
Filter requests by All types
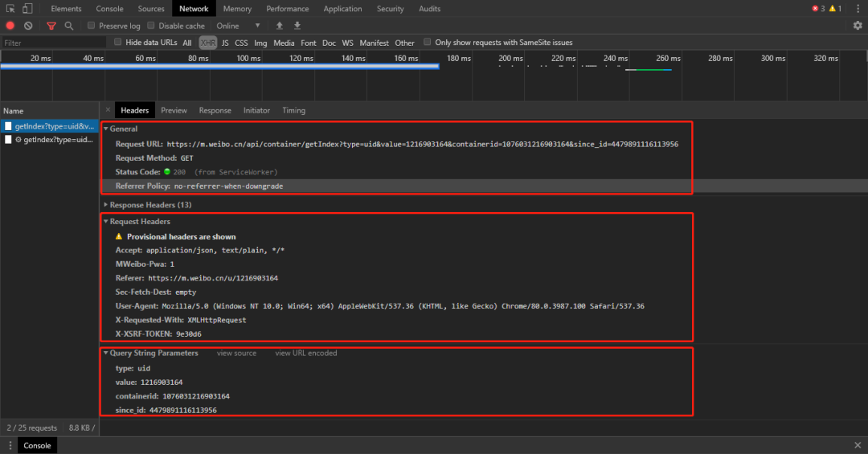187,43
